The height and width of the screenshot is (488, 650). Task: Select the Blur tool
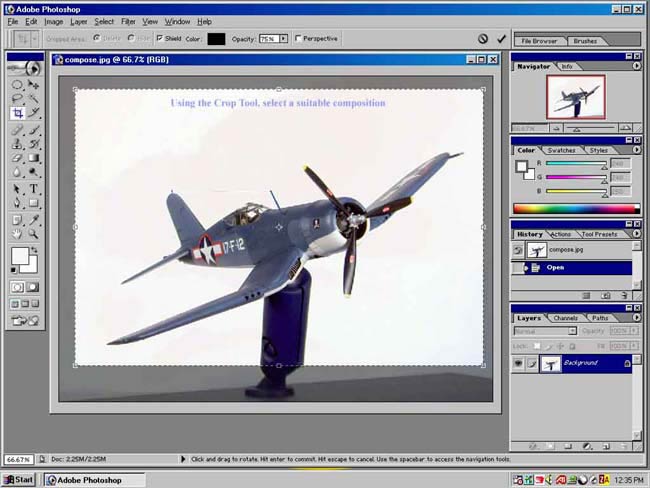click(x=17, y=172)
